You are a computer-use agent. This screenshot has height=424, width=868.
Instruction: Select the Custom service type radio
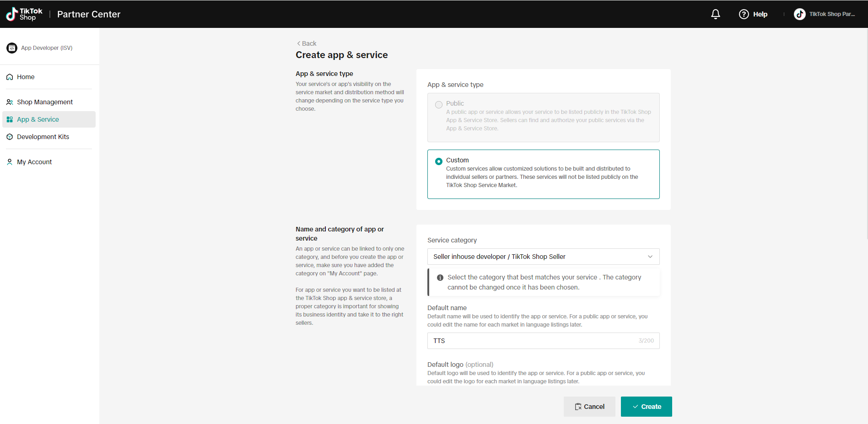(x=438, y=161)
